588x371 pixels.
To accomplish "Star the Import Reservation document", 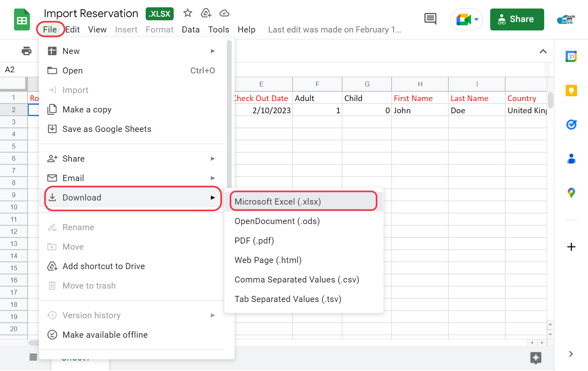I will tap(187, 13).
